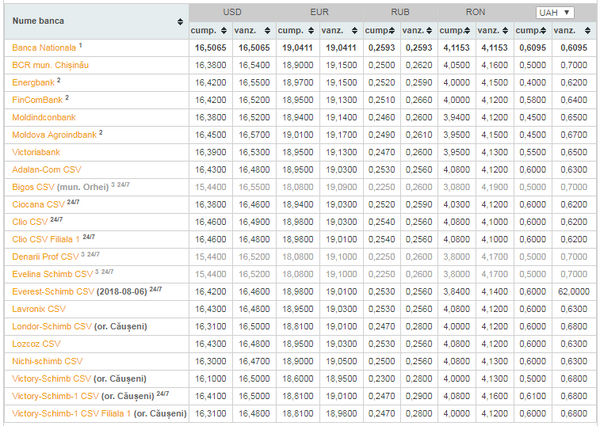The image size is (600, 426).
Task: Select Energbank UAH cump. 0,4000
Action: click(533, 83)
